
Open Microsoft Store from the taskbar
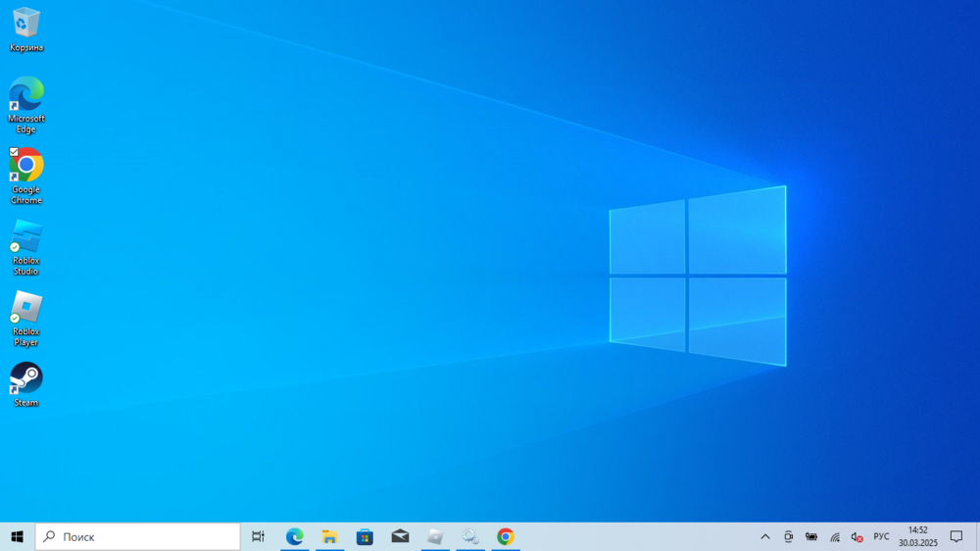(x=365, y=536)
